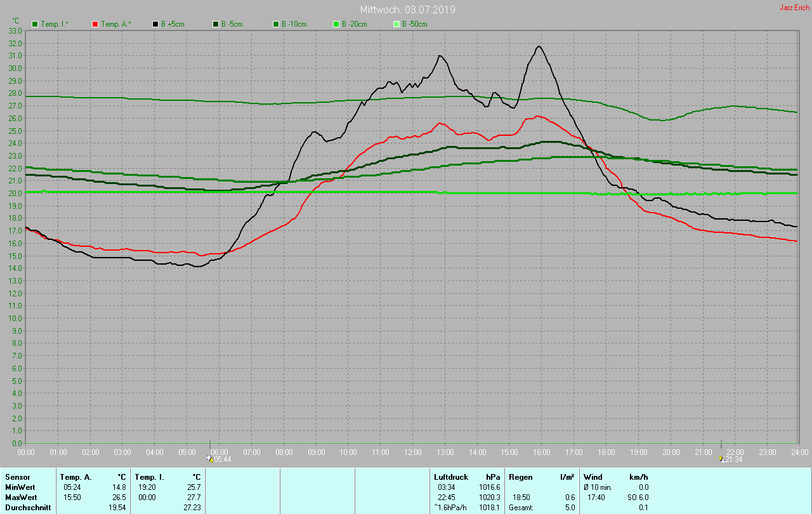The image size is (812, 514).
Task: Click the sunrise icon next to 05:44
Action: 210,458
